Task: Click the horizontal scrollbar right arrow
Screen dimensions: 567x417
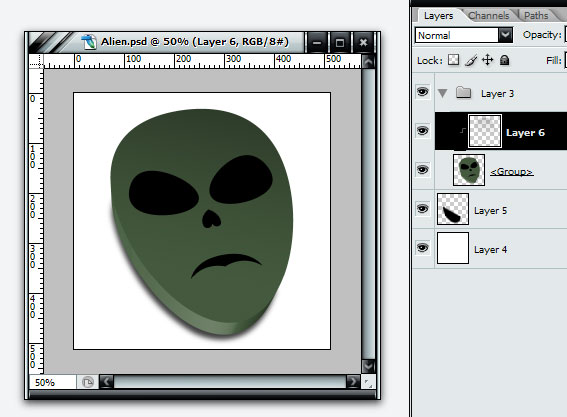Action: point(353,382)
